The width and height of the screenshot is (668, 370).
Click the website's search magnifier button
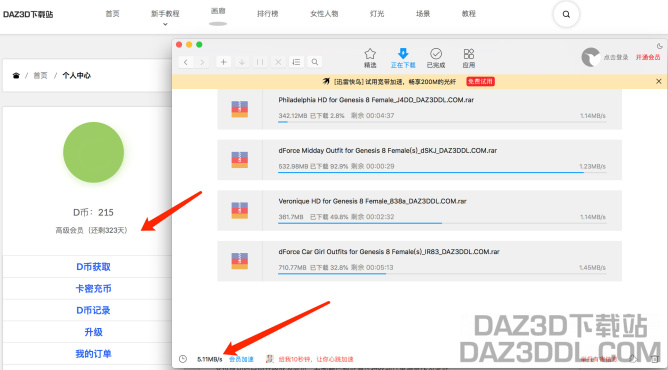[x=566, y=14]
